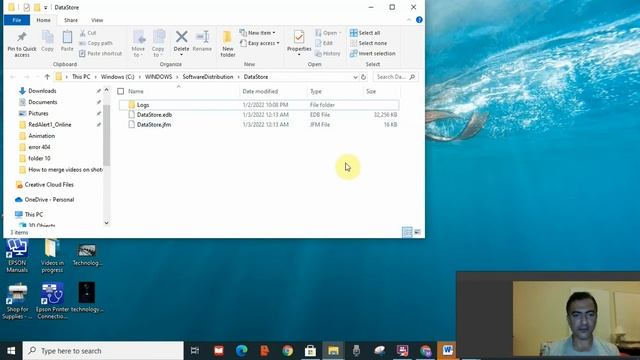This screenshot has height=360, width=640.
Task: Click the History command in ribbon
Action: click(328, 53)
